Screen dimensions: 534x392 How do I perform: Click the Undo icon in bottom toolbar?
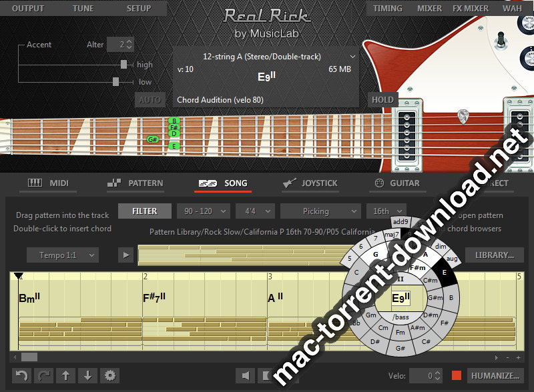pos(21,376)
